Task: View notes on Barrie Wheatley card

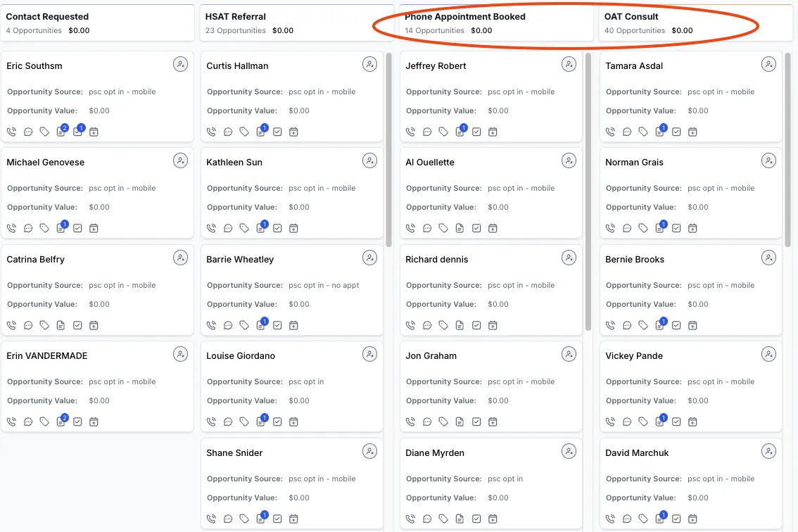Action: click(261, 325)
